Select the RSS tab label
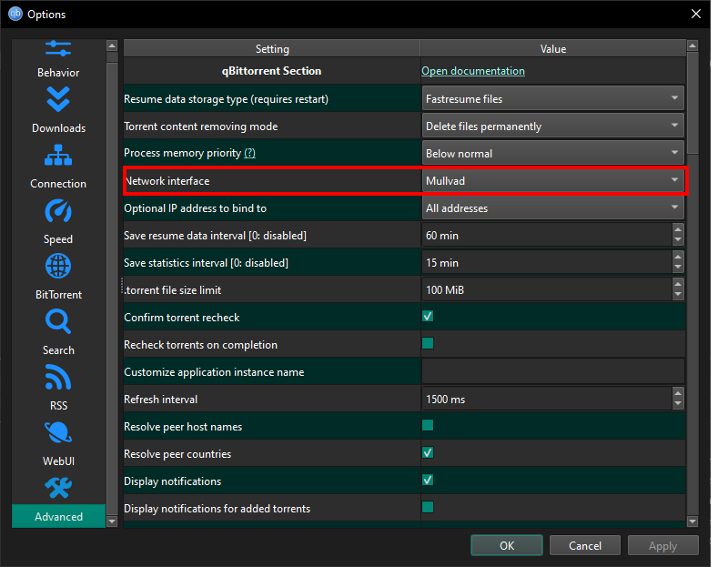728x567 pixels. click(x=58, y=406)
